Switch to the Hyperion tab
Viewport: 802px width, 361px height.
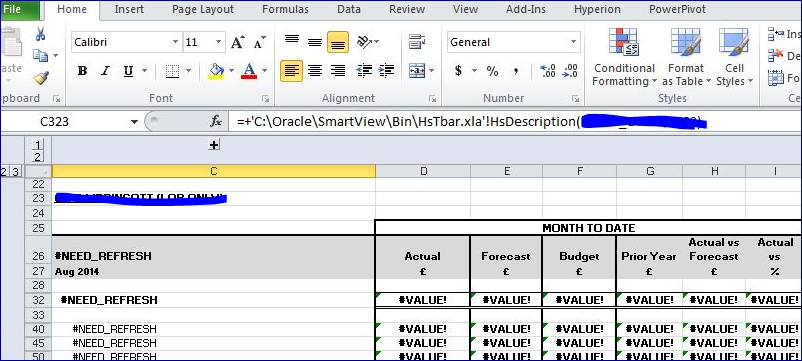click(x=597, y=9)
